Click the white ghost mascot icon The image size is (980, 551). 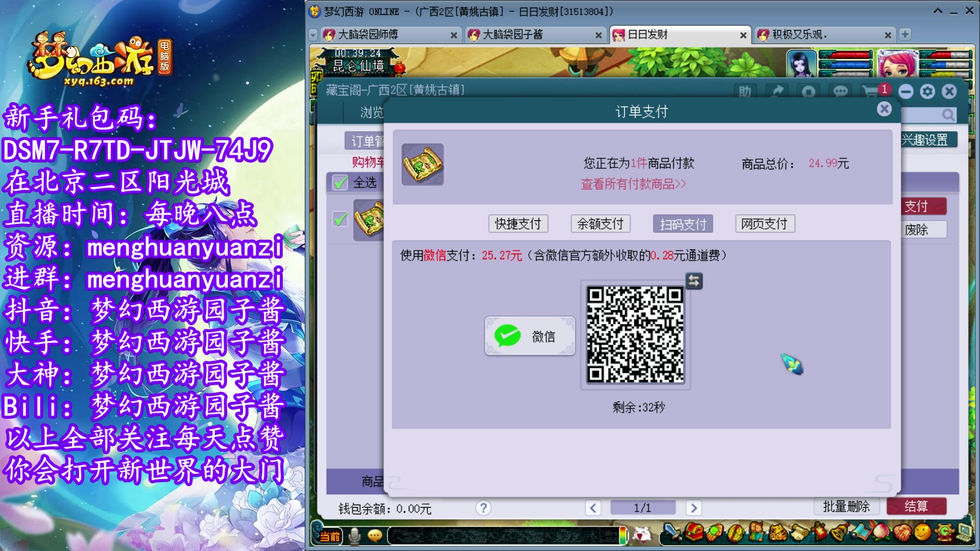pyautogui.click(x=642, y=535)
